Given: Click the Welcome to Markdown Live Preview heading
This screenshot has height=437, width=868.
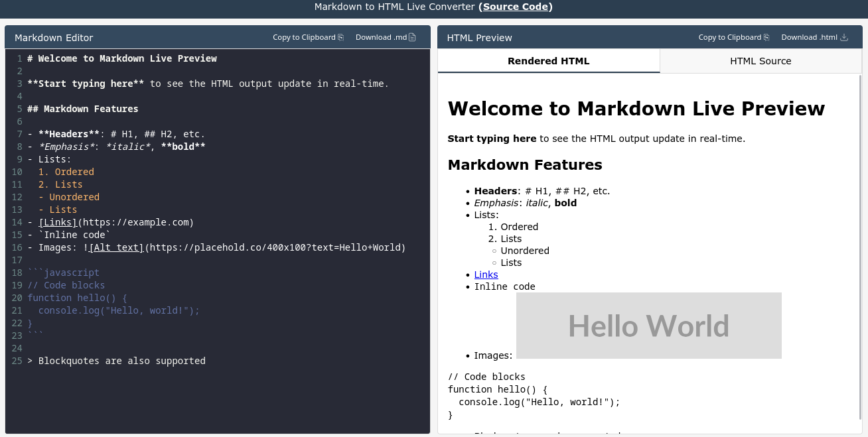Looking at the screenshot, I should tap(636, 108).
